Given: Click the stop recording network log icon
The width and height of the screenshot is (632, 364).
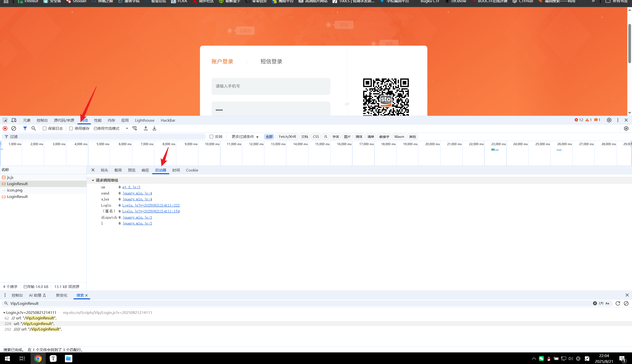Looking at the screenshot, I should click(x=5, y=129).
